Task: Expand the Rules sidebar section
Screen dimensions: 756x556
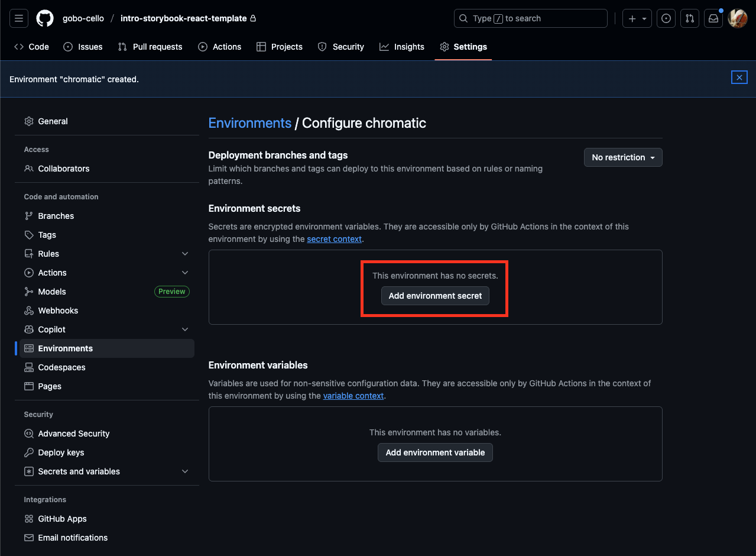Action: tap(107, 254)
